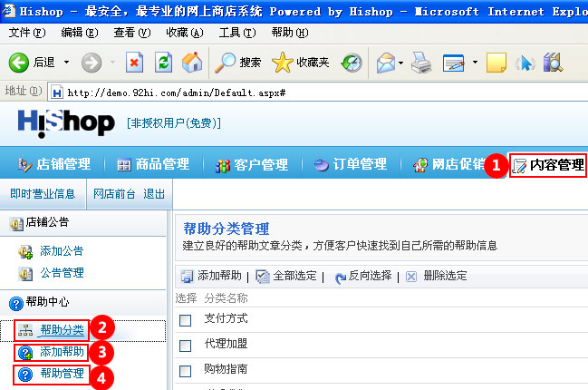Click the 添加帮助 question mark plus icon
The image size is (588, 390).
tap(25, 353)
